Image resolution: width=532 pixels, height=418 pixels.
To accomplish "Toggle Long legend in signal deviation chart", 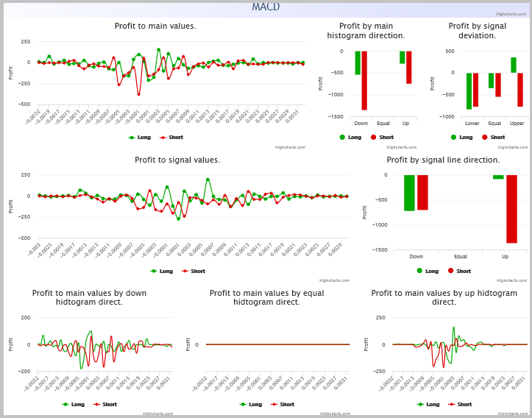I will pos(462,138).
